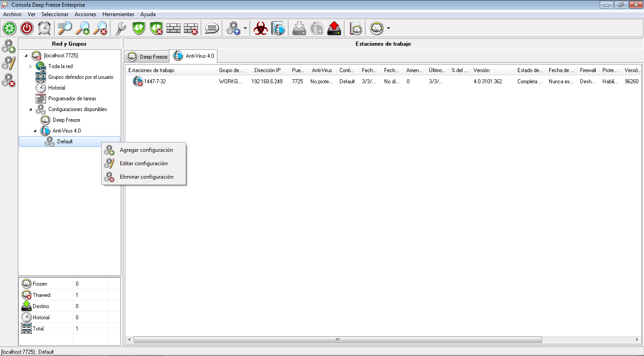Click the 192.168.6.249 IP cell
The width and height of the screenshot is (644, 356).
[267, 81]
